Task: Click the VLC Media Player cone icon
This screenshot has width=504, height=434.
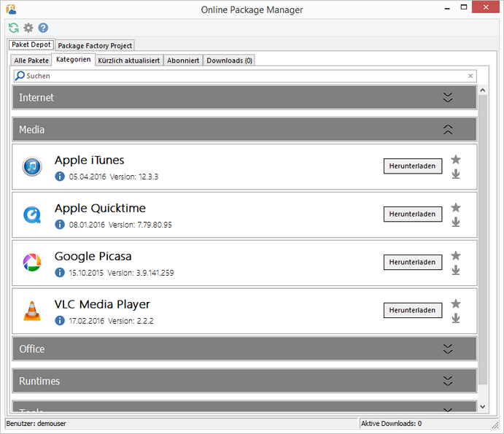Action: [32, 311]
